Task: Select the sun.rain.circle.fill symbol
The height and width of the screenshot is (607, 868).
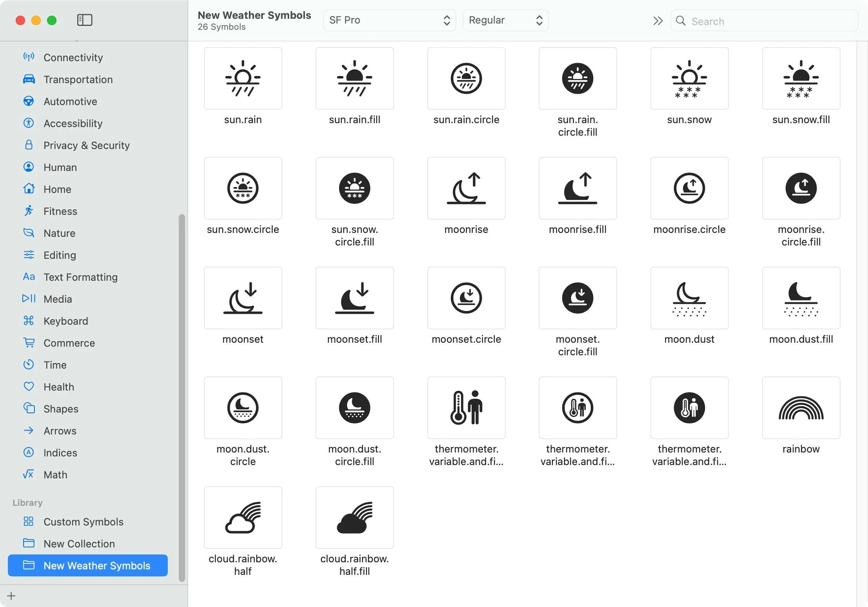Action: click(577, 78)
